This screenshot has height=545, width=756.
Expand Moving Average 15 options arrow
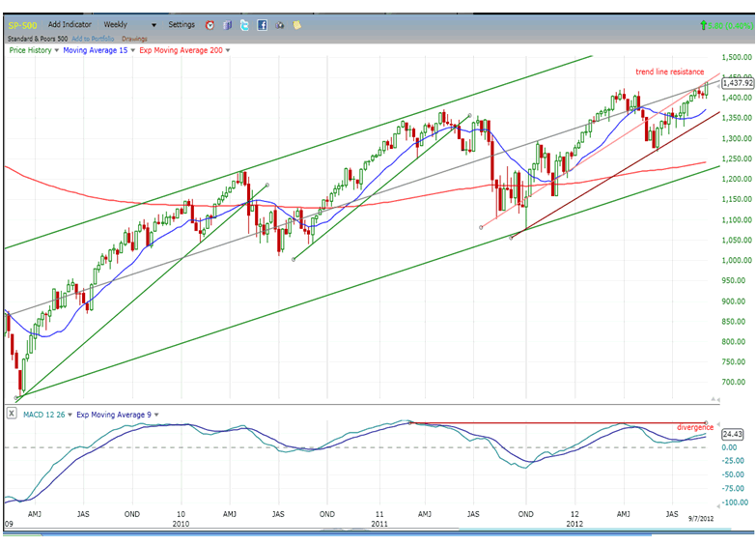[132, 50]
